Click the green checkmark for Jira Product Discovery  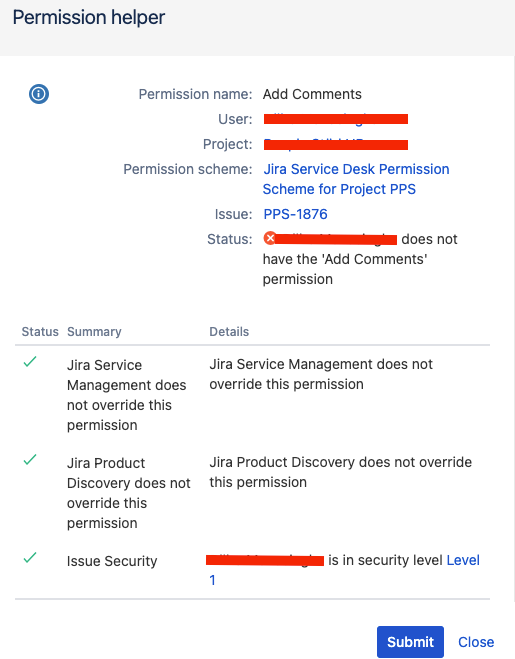pos(30,460)
